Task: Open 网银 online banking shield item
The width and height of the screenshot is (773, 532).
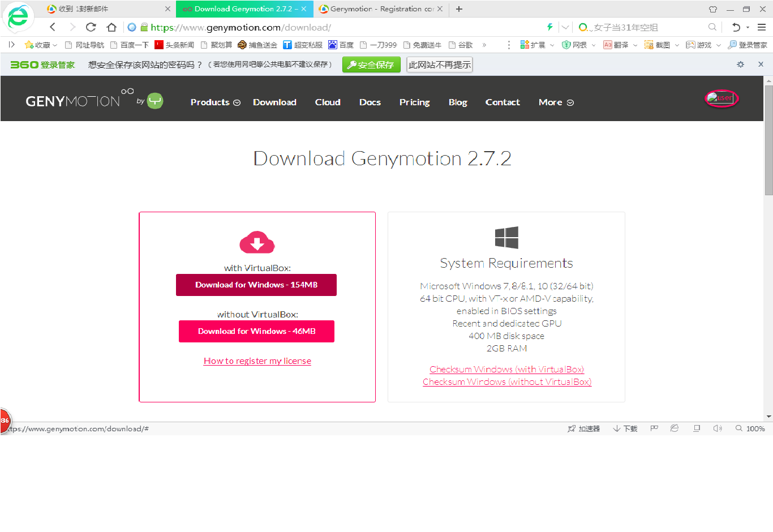Action: click(x=574, y=45)
